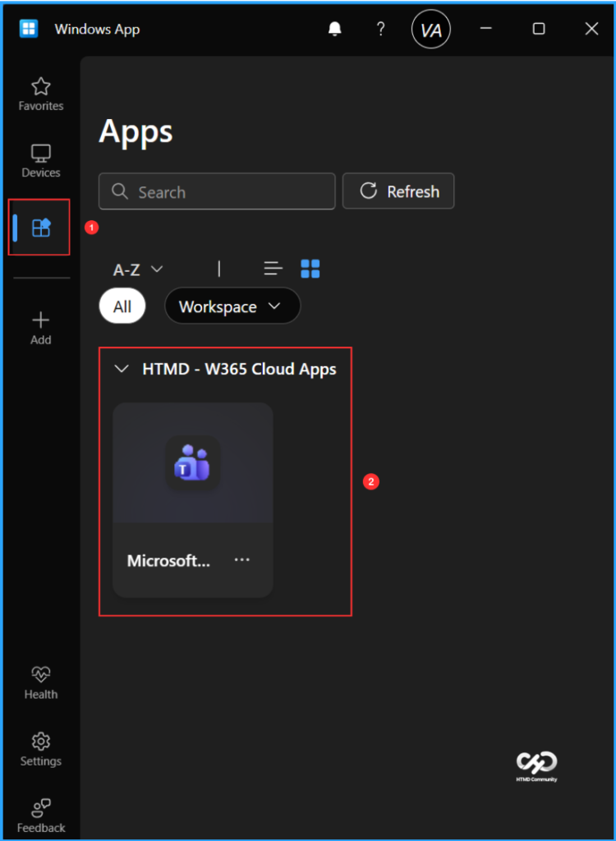Open the Favorites section in sidebar
616x841 pixels.
tap(41, 94)
